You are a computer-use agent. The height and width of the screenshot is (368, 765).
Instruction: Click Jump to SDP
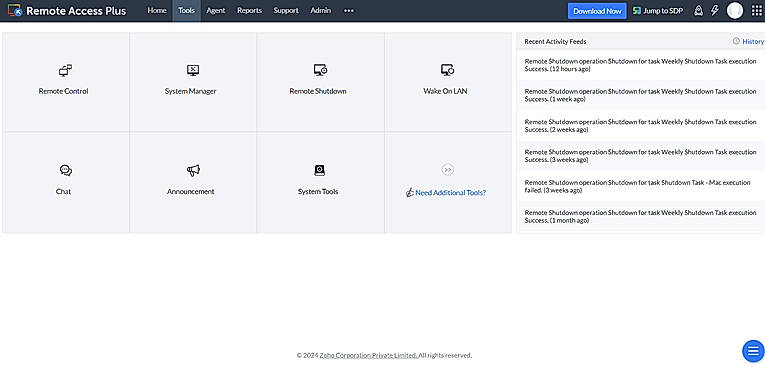tap(658, 11)
